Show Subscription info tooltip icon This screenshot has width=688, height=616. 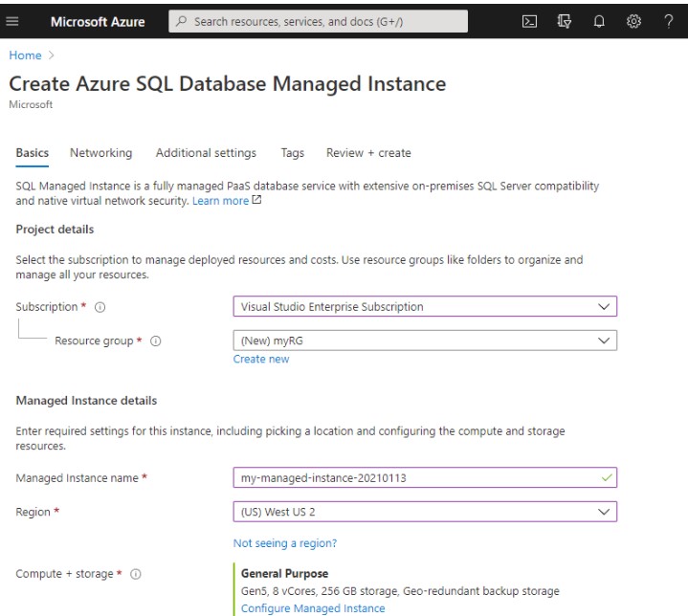[x=100, y=307]
